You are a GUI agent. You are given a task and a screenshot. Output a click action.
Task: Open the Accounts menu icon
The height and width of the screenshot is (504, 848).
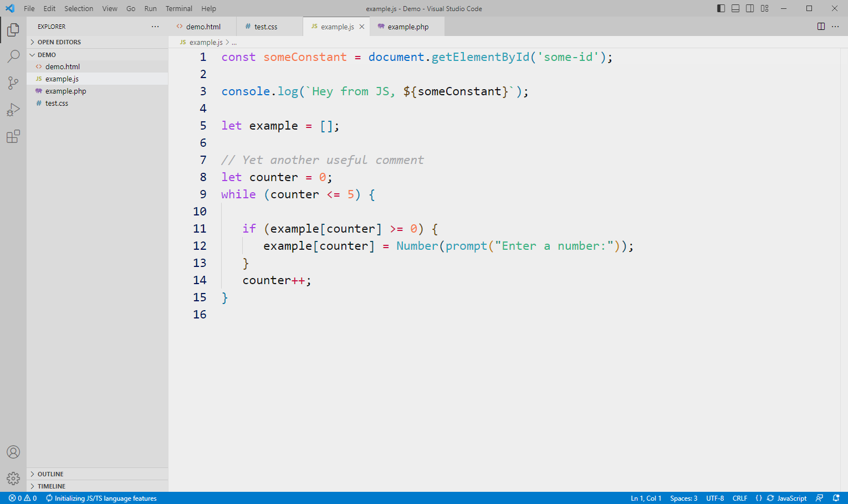coord(13,452)
